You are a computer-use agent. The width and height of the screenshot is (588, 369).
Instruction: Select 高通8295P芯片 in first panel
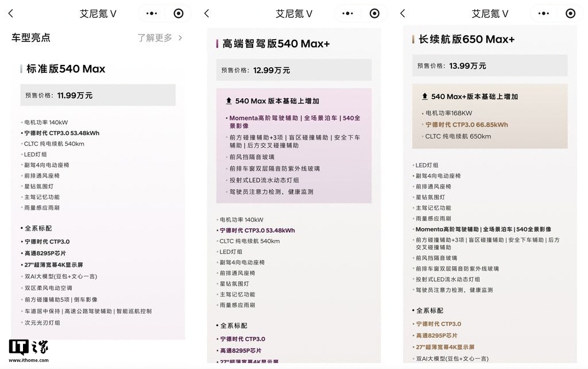(x=45, y=253)
